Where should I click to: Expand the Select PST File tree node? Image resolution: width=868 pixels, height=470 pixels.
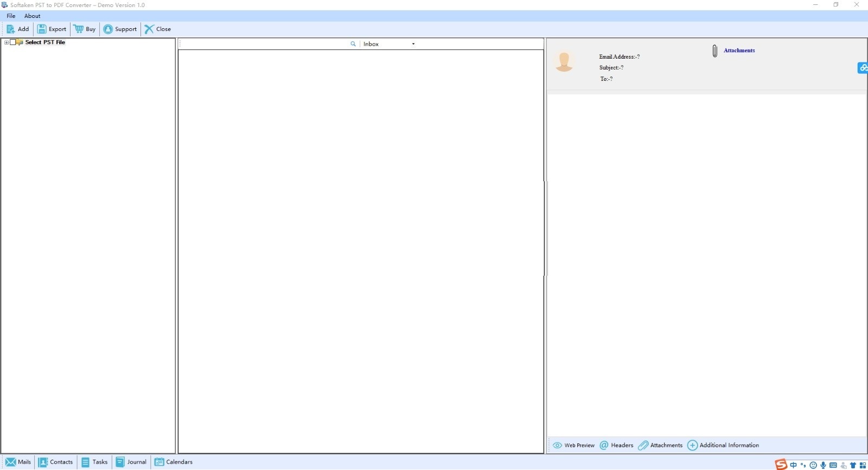pos(6,42)
